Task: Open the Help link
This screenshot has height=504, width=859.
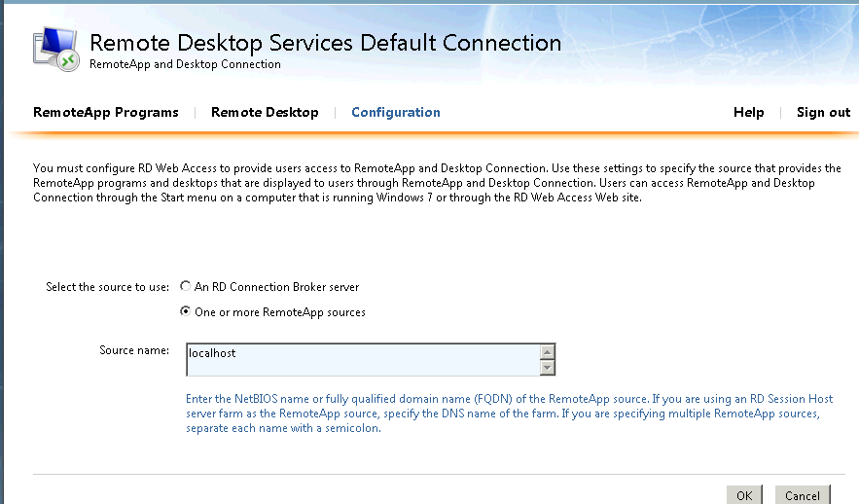Action: click(x=748, y=113)
